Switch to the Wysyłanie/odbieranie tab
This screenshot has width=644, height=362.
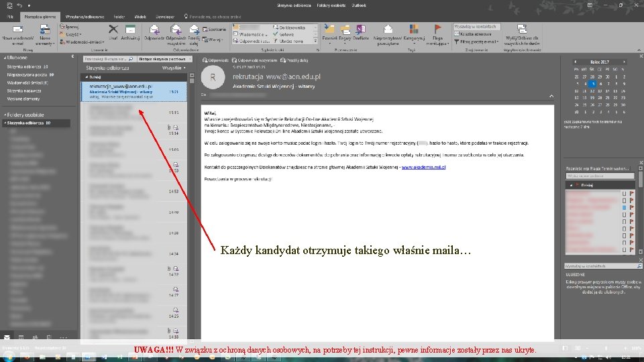(x=85, y=17)
